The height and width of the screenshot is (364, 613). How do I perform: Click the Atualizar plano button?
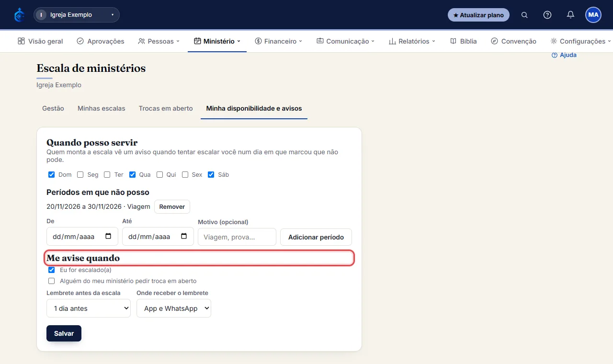[x=478, y=15]
